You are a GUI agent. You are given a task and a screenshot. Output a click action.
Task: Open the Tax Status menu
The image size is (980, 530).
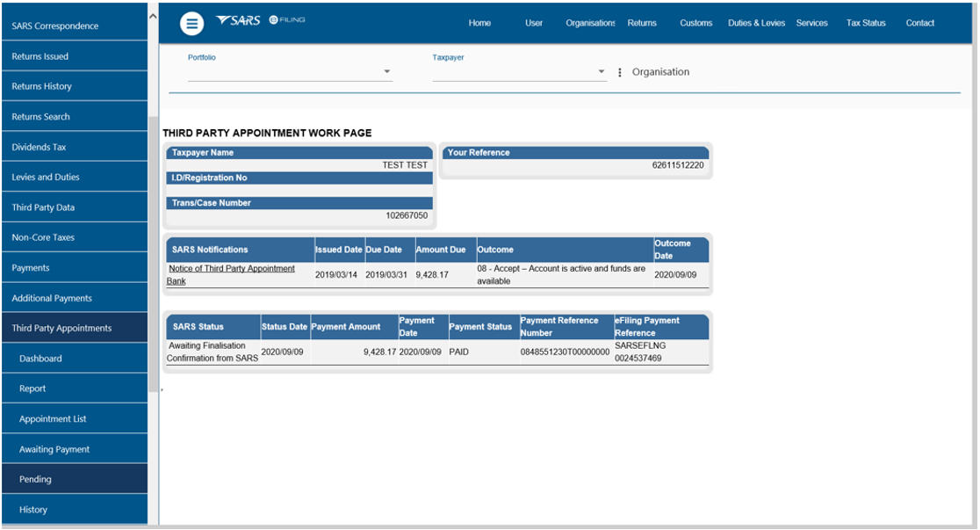(x=866, y=24)
